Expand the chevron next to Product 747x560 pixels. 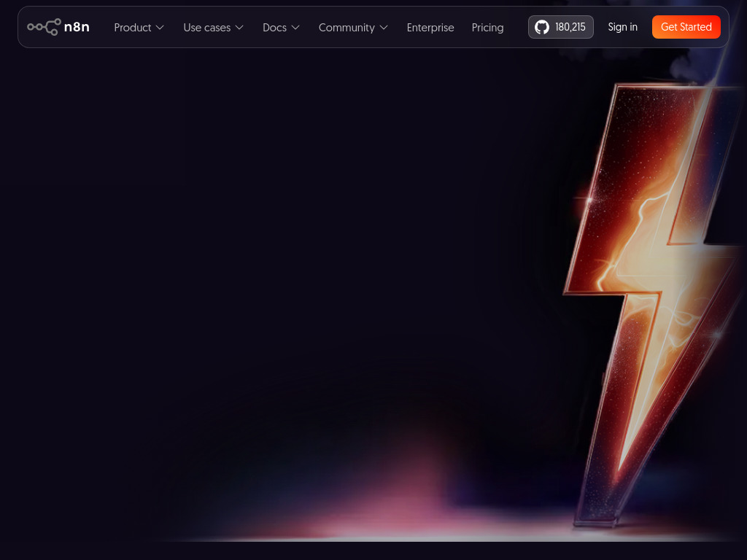tap(160, 28)
